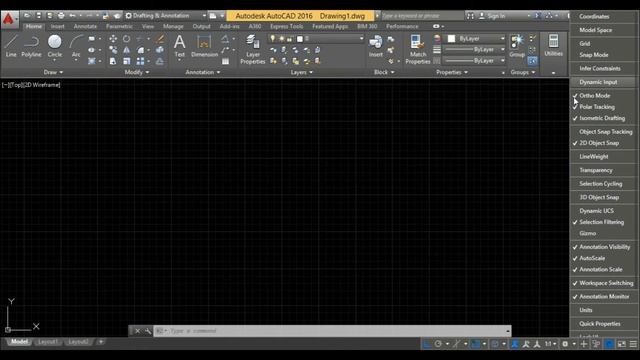This screenshot has height=360, width=640.
Task: Select the Dimension tool
Action: (204, 46)
